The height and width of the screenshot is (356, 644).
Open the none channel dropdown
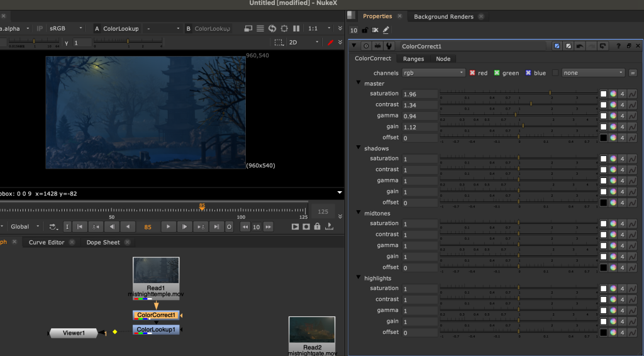click(593, 73)
